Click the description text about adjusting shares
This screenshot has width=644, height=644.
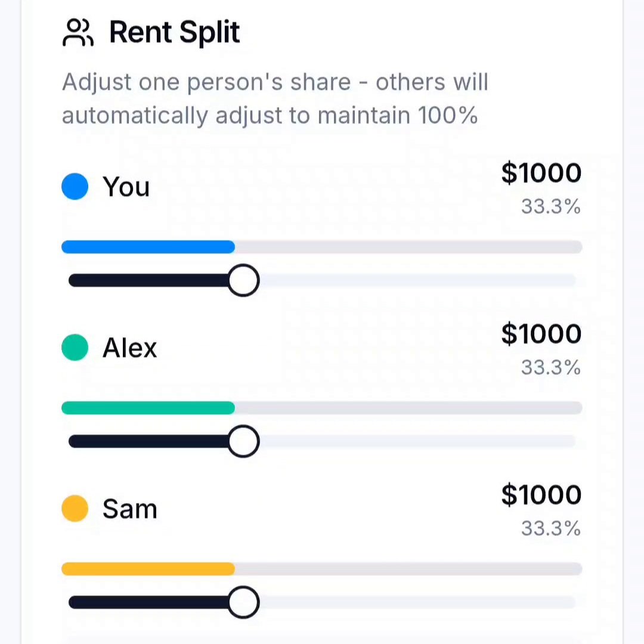coord(275,98)
